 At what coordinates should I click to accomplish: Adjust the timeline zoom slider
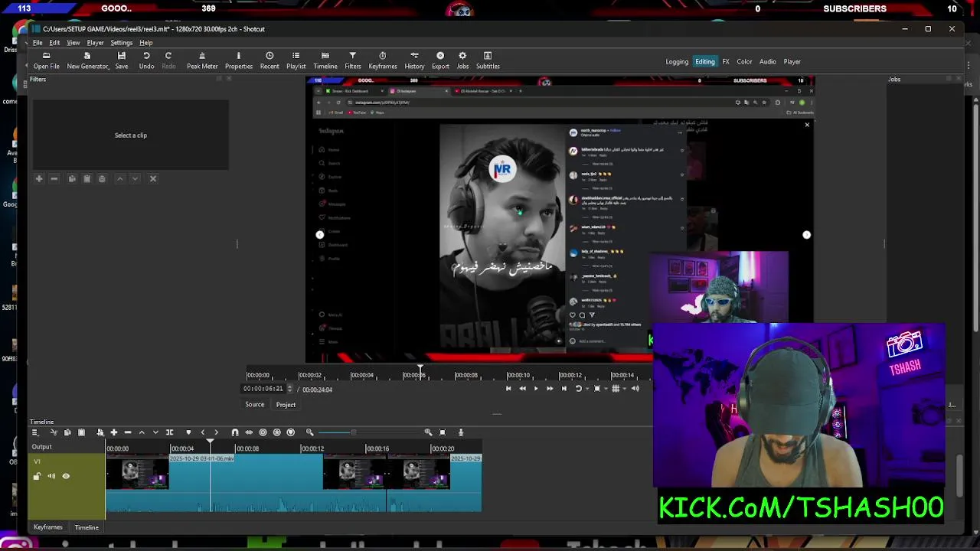coord(370,432)
